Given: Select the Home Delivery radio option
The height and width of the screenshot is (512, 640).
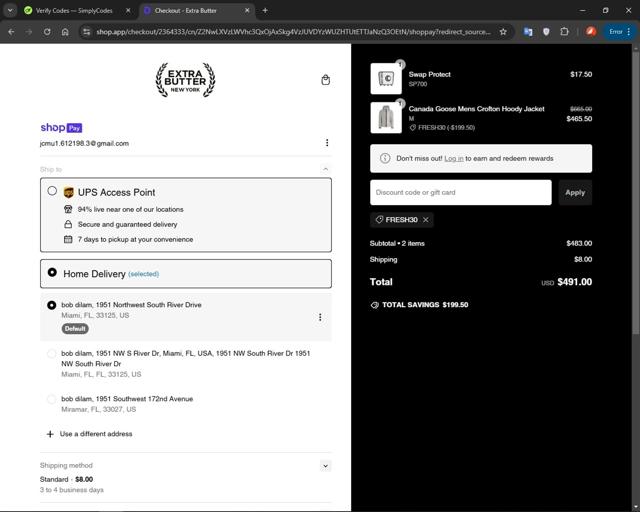Looking at the screenshot, I should (x=52, y=272).
